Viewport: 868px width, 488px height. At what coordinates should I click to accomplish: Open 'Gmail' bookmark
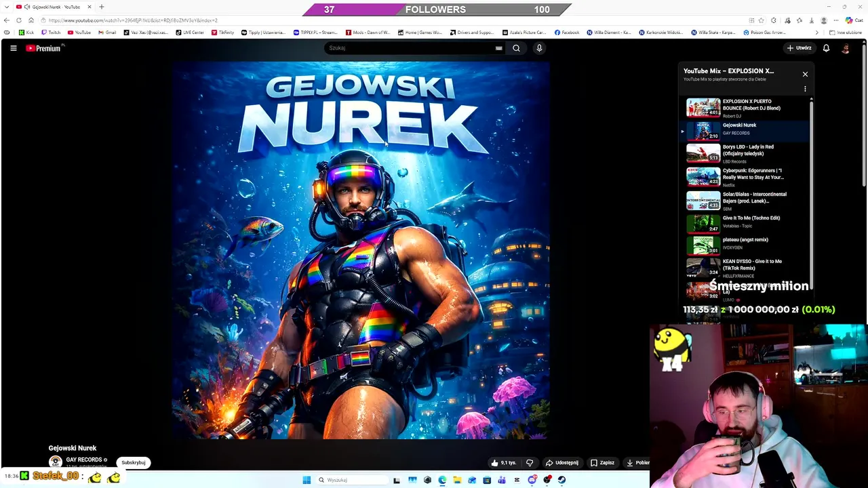point(107,33)
